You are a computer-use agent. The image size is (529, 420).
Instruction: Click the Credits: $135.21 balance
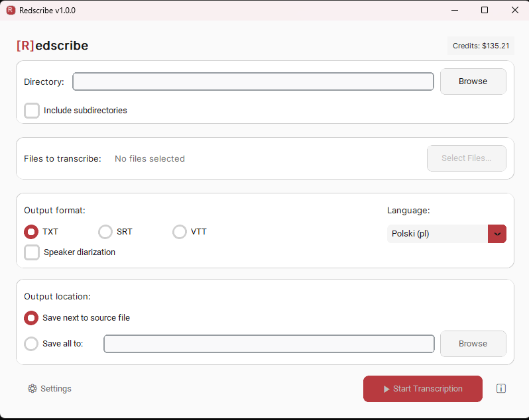coord(481,46)
